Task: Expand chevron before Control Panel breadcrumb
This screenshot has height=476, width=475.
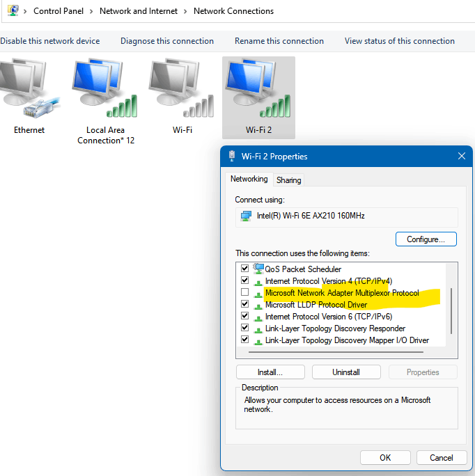Action: click(x=25, y=11)
